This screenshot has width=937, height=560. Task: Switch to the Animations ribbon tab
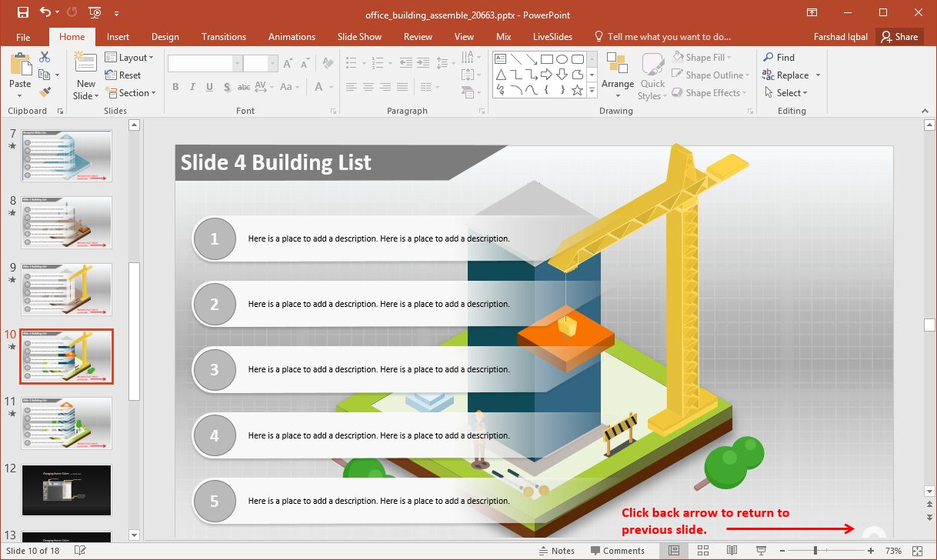coord(292,36)
